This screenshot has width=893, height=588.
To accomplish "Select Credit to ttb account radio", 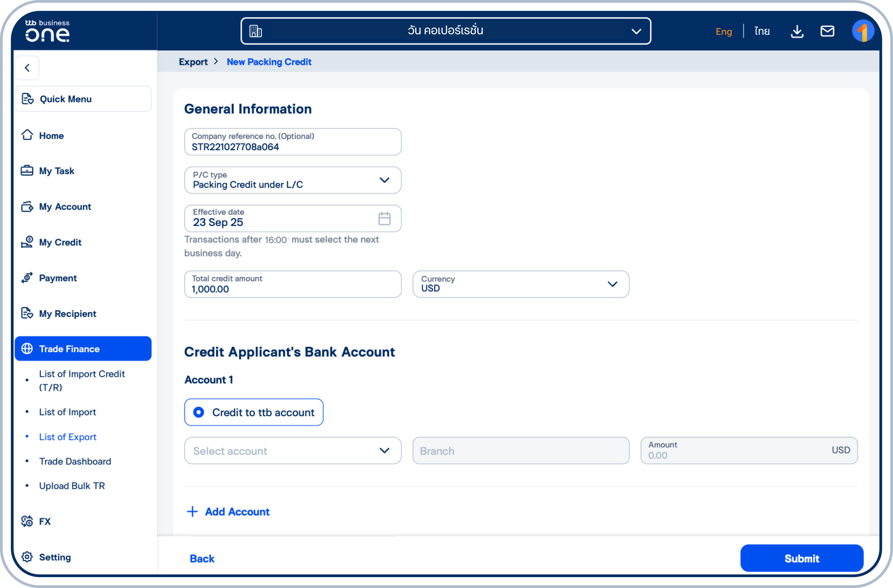I will [198, 412].
